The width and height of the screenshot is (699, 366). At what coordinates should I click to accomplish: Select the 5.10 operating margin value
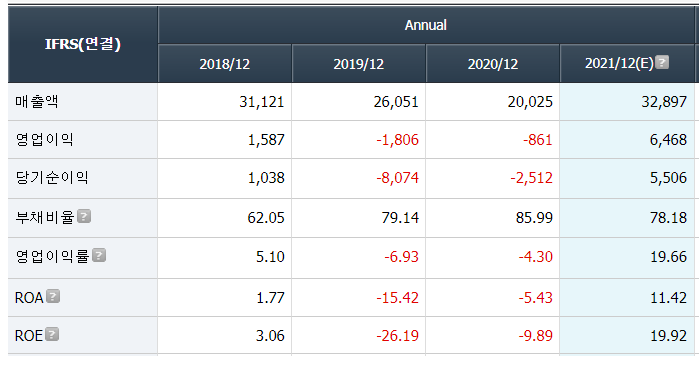pos(270,257)
